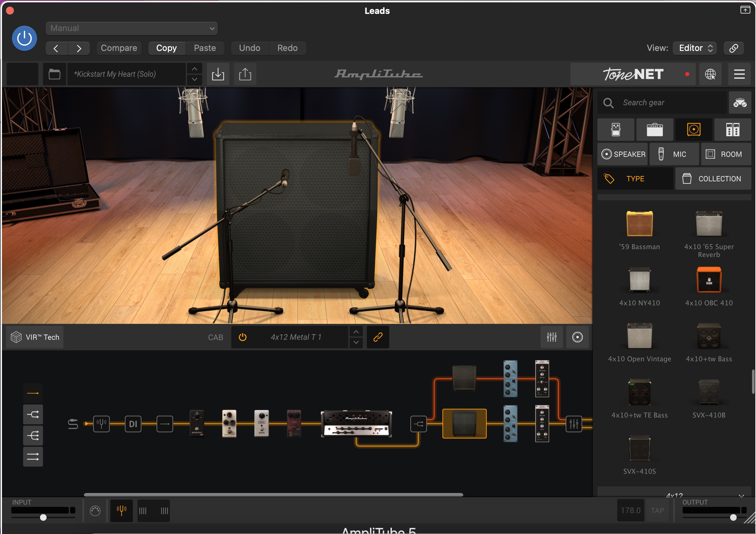Image resolution: width=756 pixels, height=534 pixels.
Task: Select the Kickstart My Heart (Solo) preset name
Action: coord(126,74)
